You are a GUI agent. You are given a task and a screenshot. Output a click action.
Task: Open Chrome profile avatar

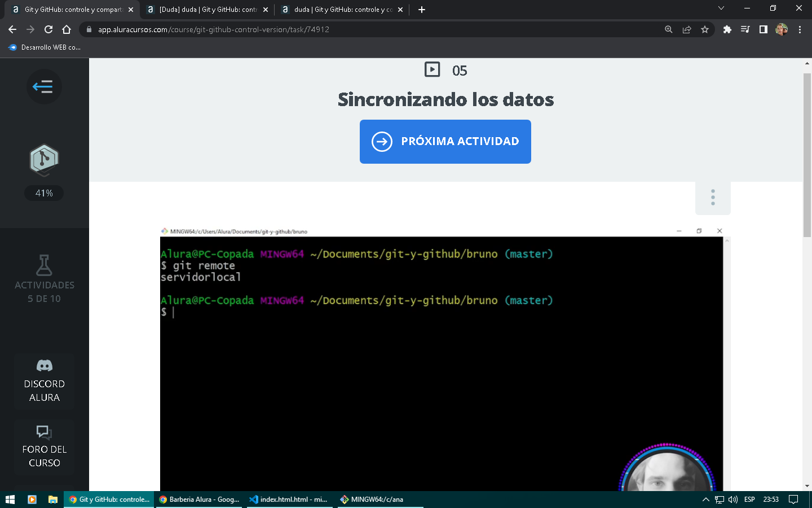tap(782, 29)
